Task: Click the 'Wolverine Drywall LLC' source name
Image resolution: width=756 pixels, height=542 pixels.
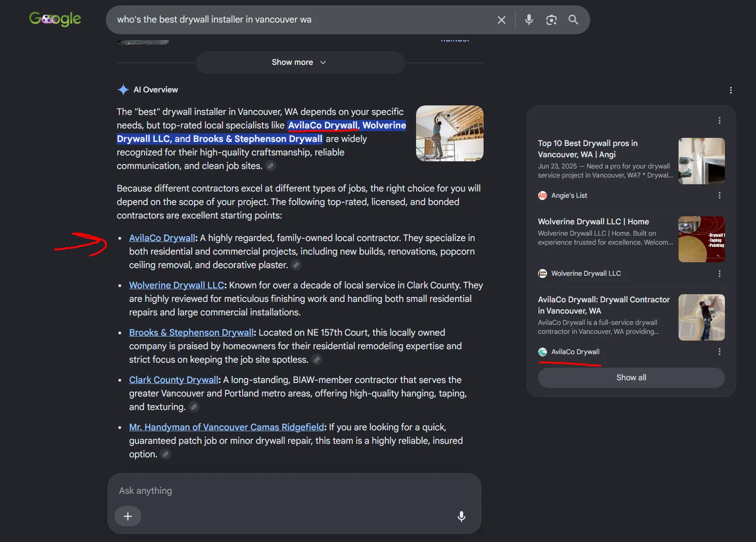Action: click(586, 273)
